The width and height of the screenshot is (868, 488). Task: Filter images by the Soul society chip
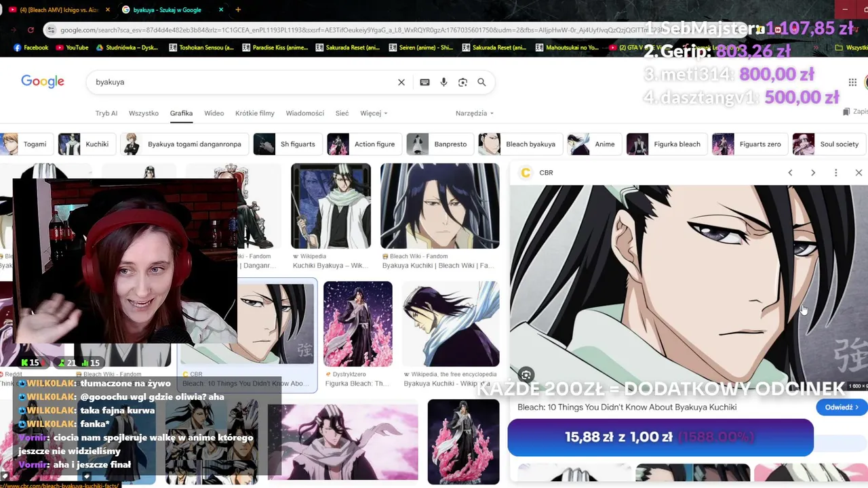(x=829, y=144)
